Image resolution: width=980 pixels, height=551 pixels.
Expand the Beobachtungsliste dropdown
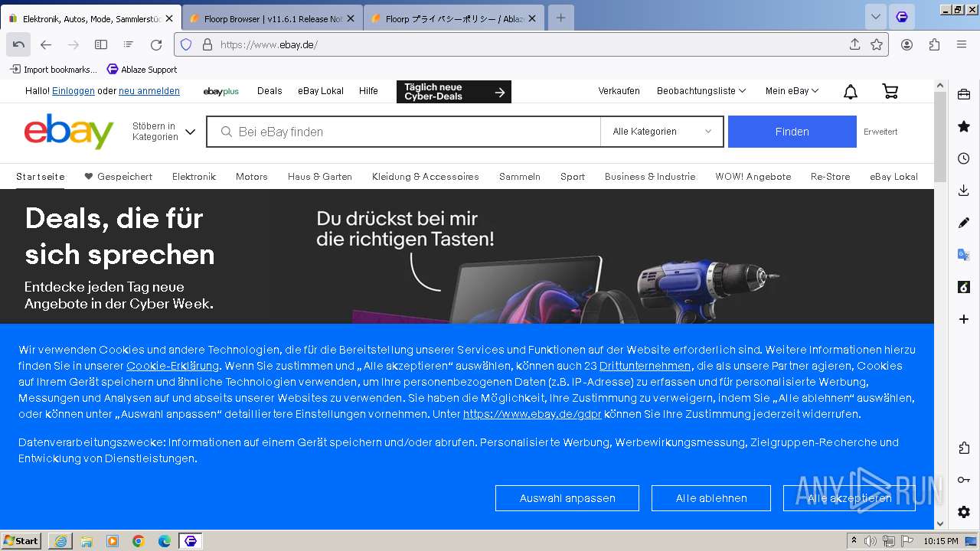click(x=701, y=91)
